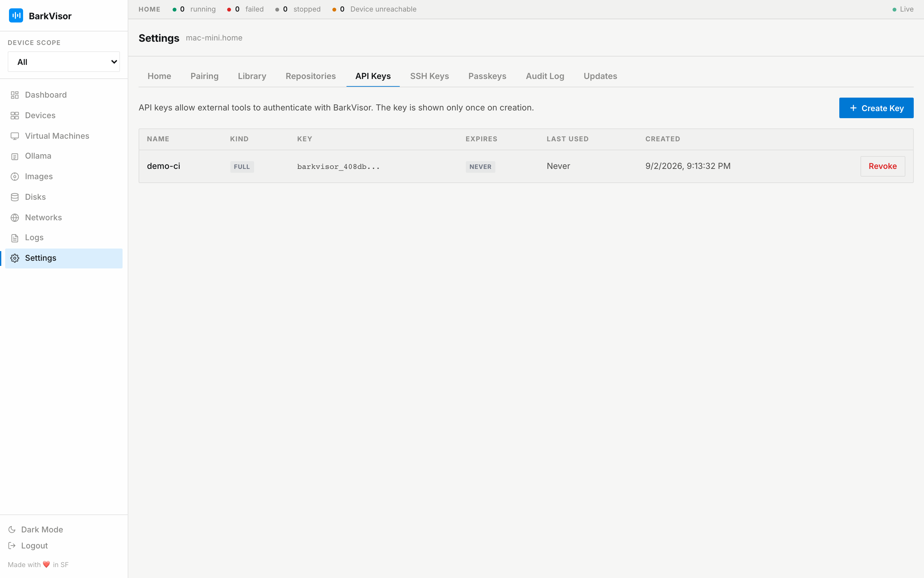This screenshot has width=924, height=578.
Task: Open the Updates tab
Action: tap(600, 76)
